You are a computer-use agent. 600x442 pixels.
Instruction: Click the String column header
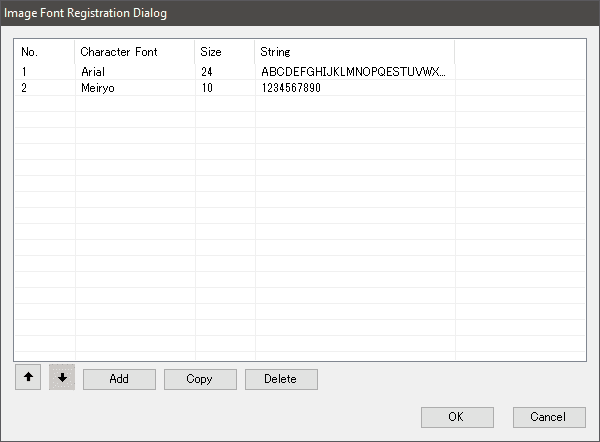coord(354,51)
